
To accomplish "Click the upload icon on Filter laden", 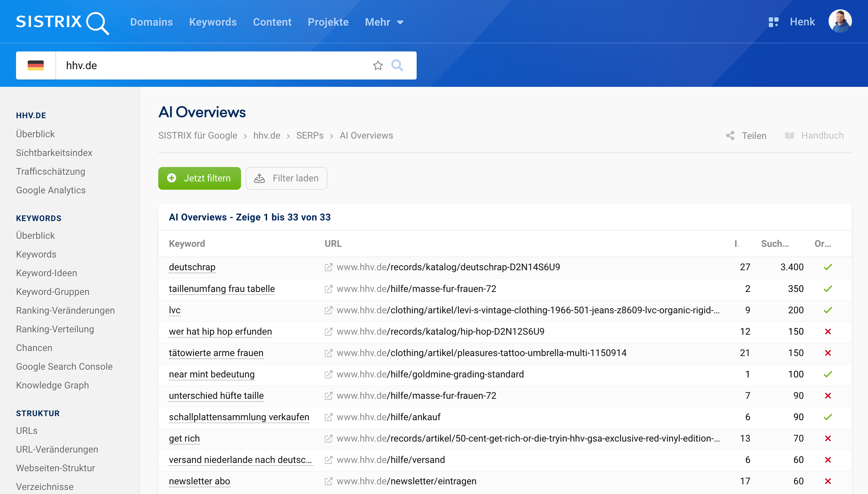I will [260, 178].
